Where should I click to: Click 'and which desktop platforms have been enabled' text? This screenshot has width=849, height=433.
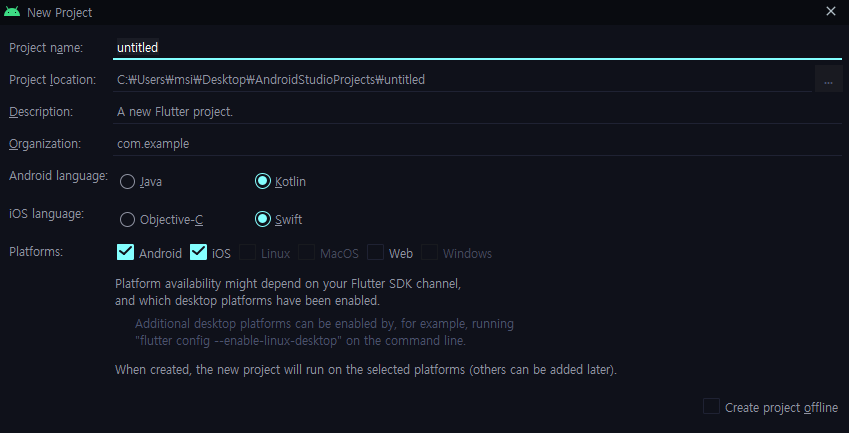pyautogui.click(x=247, y=300)
